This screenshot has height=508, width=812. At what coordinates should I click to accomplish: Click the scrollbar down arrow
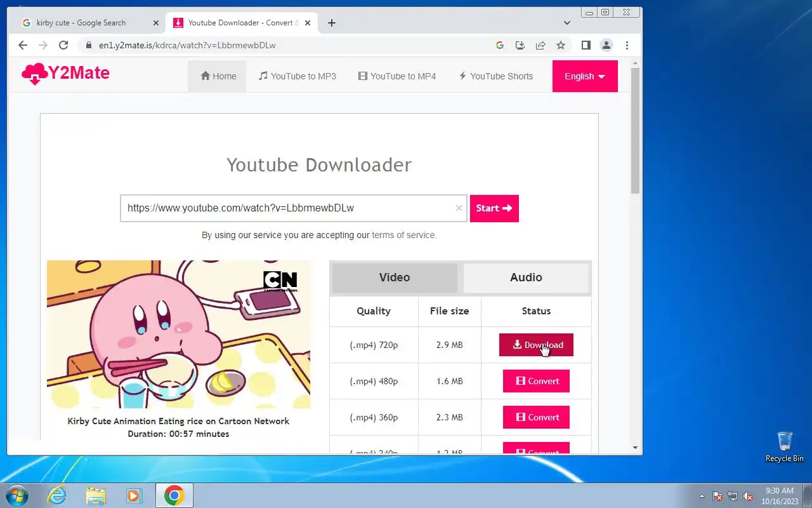pyautogui.click(x=636, y=448)
